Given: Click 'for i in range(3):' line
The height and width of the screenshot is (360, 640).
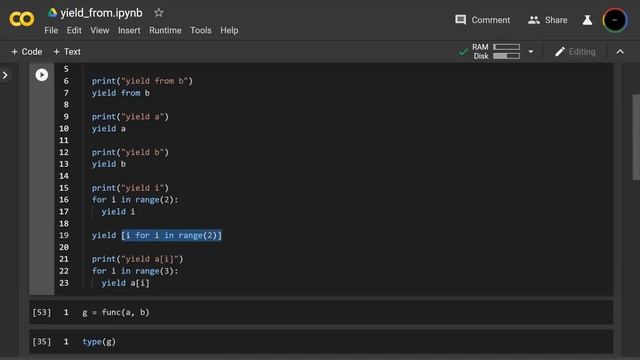Looking at the screenshot, I should click(135, 271).
